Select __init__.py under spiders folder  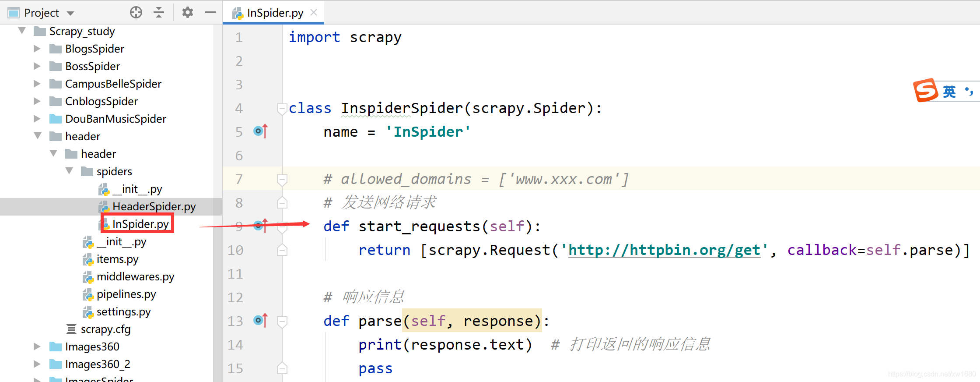[x=137, y=189]
